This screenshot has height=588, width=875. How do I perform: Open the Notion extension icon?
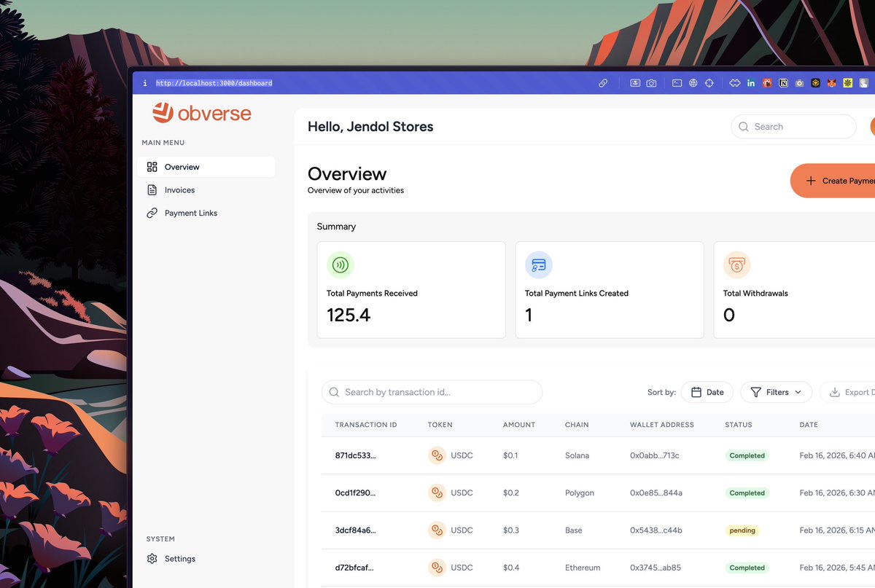(784, 84)
